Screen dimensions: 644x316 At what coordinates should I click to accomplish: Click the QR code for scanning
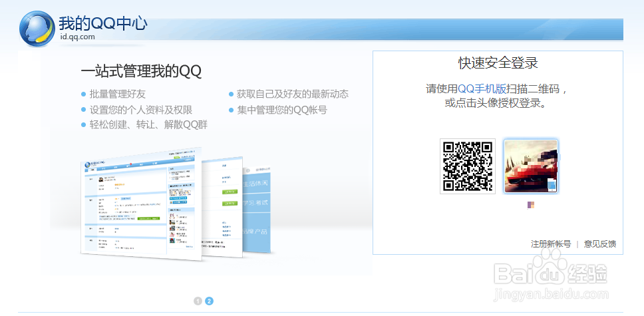(x=468, y=166)
